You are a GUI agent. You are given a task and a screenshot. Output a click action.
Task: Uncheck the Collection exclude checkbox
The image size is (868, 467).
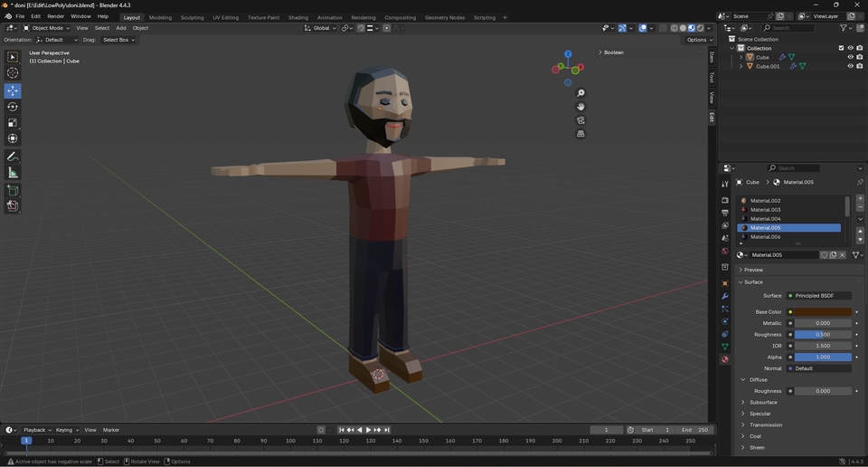[842, 48]
